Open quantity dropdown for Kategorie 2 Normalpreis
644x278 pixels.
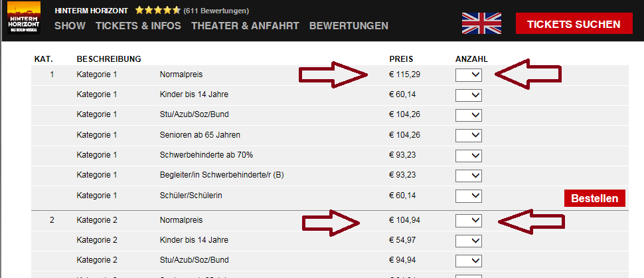point(469,220)
